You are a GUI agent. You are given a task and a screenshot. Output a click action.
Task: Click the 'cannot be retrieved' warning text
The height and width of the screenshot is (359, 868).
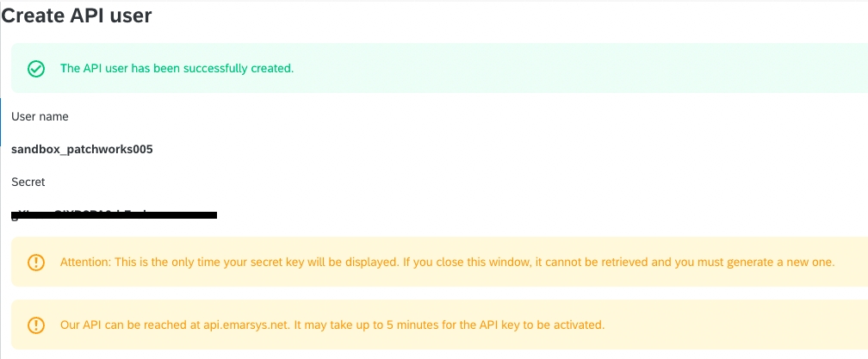[597, 262]
